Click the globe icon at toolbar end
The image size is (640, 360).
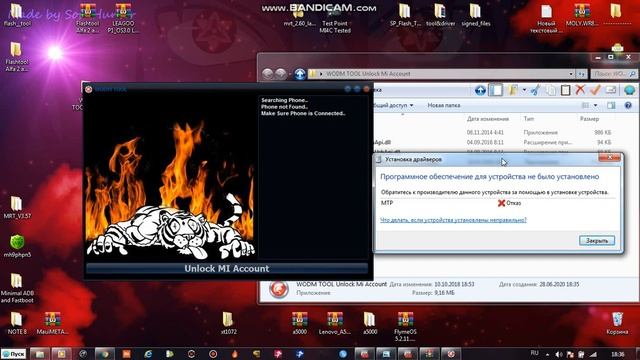pos(629,90)
